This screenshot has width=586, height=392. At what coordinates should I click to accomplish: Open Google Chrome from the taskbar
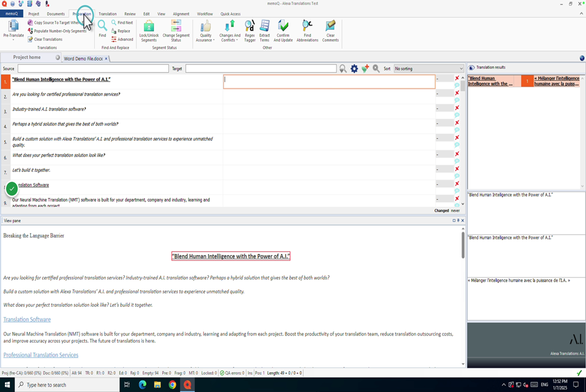[172, 385]
